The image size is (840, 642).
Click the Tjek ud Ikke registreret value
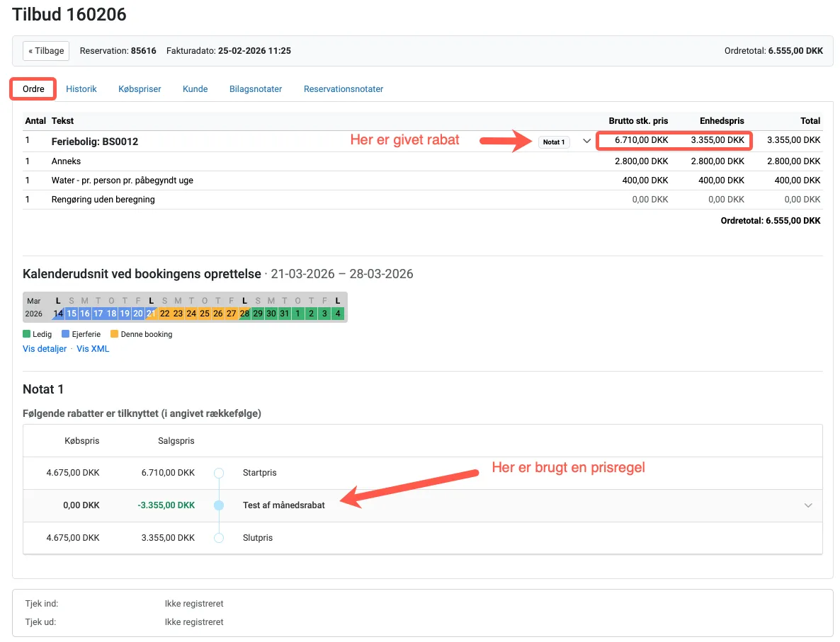pos(194,622)
